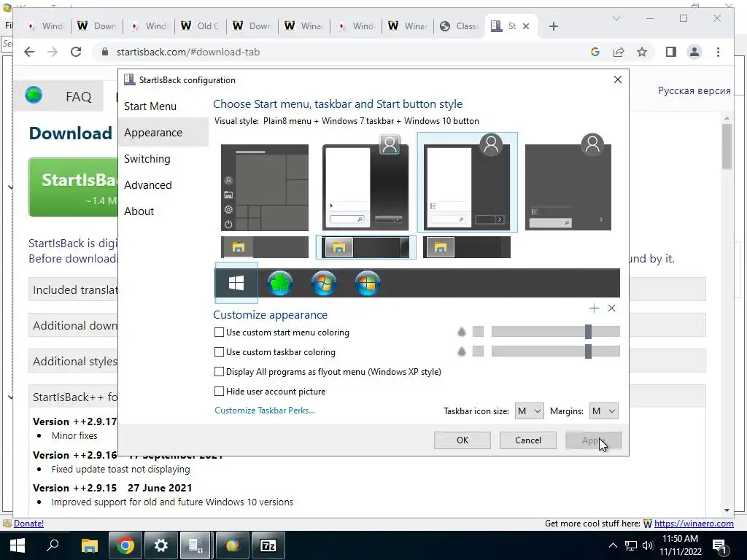747x560 pixels.
Task: Open Windows Start button on taskbar
Action: 18,545
